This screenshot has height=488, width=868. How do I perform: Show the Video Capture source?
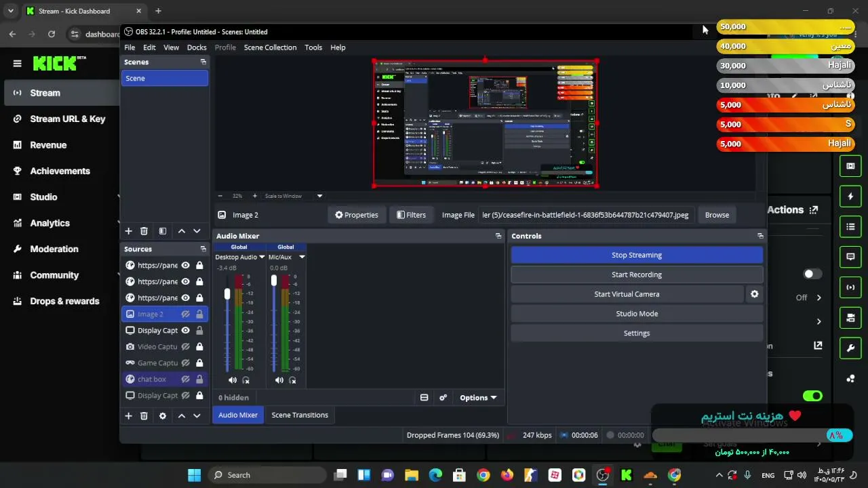click(x=185, y=347)
